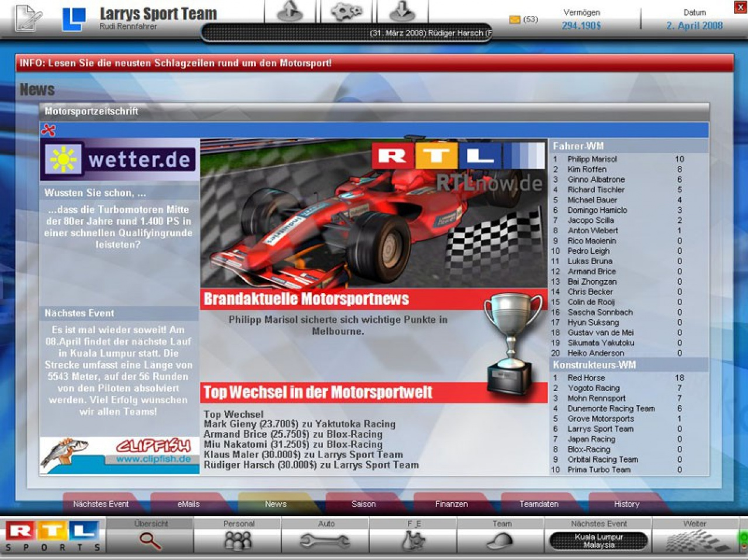
Task: Click Top Wechsel in der Motorsportwelt headline
Action: click(318, 392)
